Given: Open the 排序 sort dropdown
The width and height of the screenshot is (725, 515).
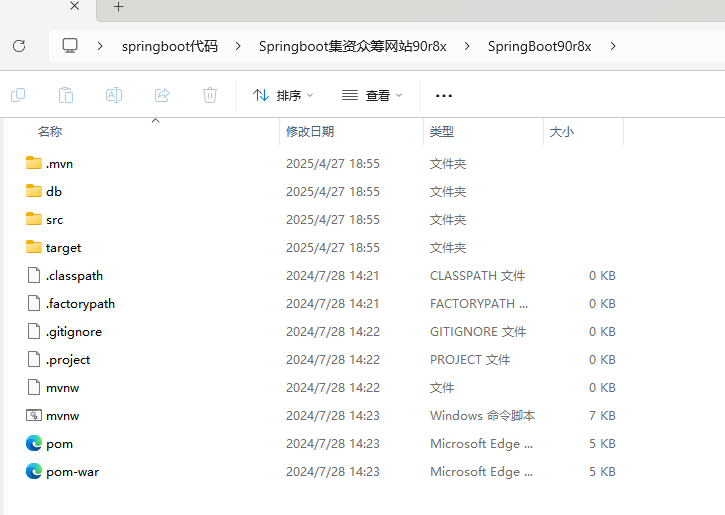Looking at the screenshot, I should 283,95.
